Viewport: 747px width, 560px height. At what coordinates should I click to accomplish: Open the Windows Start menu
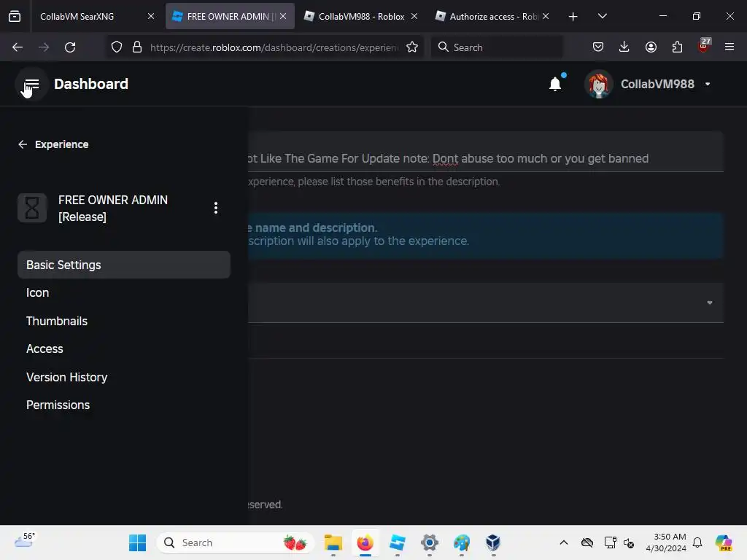[x=138, y=542]
